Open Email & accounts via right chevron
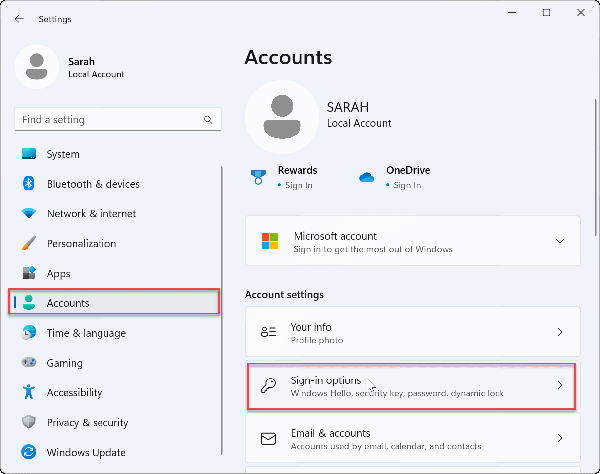The image size is (600, 474). pyautogui.click(x=559, y=438)
